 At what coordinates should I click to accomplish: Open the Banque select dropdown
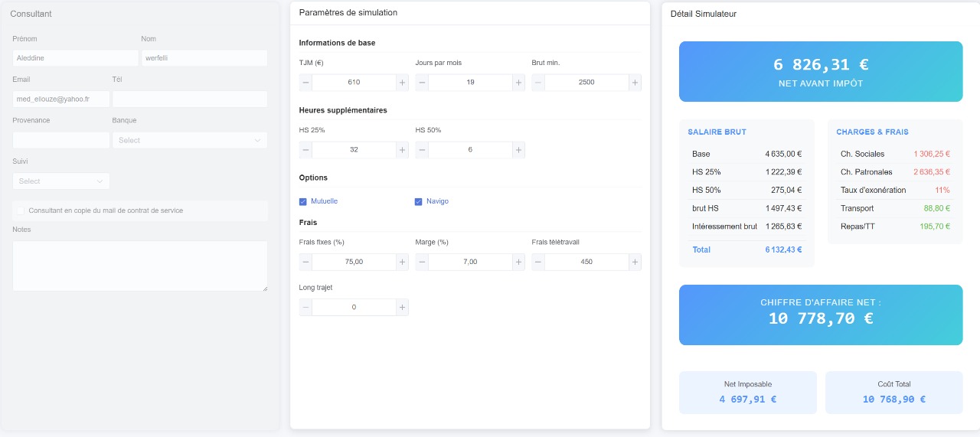[x=190, y=140]
